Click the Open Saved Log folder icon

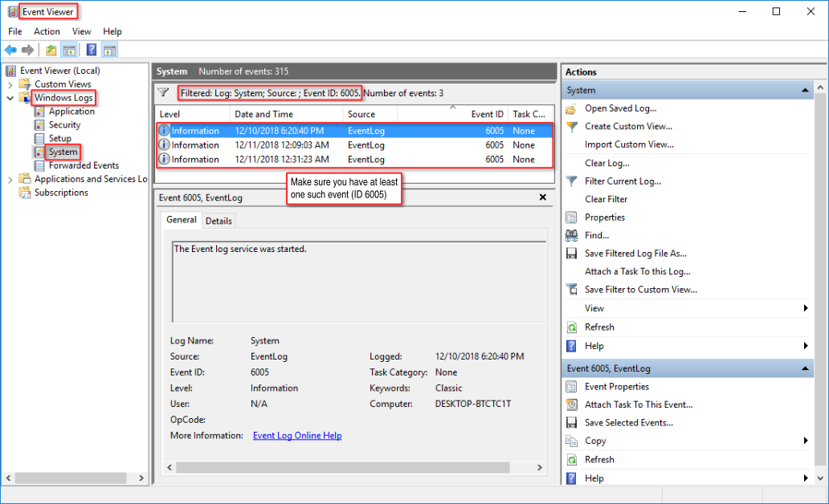tap(571, 108)
